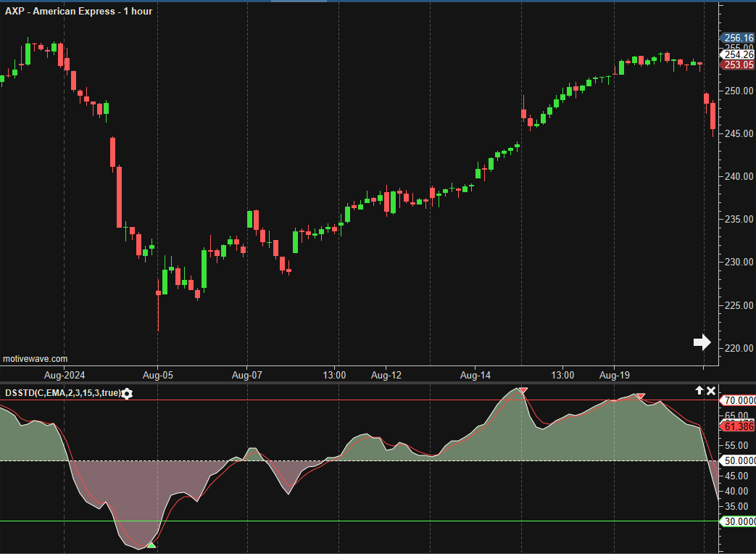Select the 70.0000 overbought level label
Image resolution: width=756 pixels, height=554 pixels.
pos(739,400)
